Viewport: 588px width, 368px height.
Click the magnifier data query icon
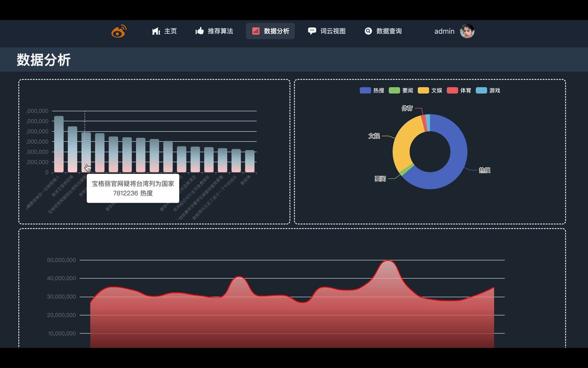[368, 31]
